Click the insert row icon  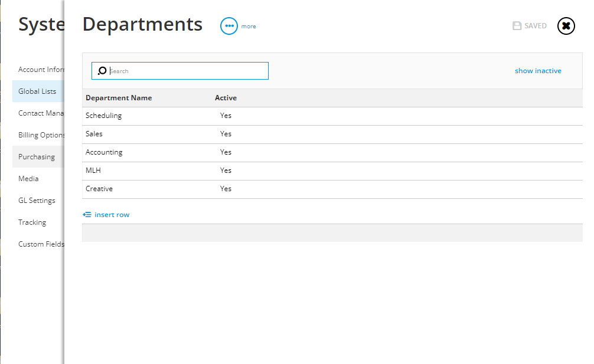[x=87, y=214]
